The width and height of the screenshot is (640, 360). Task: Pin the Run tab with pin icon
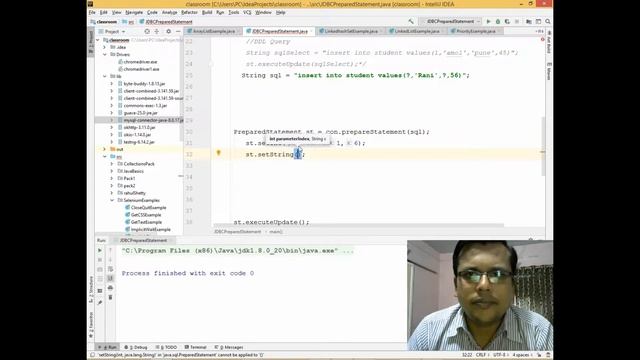pos(100,302)
